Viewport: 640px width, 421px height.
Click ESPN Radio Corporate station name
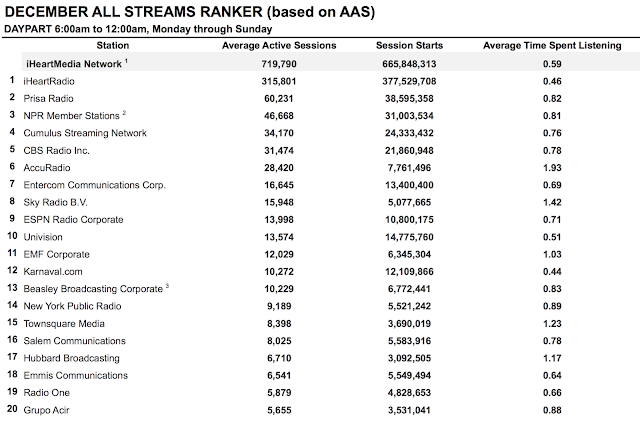pyautogui.click(x=73, y=220)
